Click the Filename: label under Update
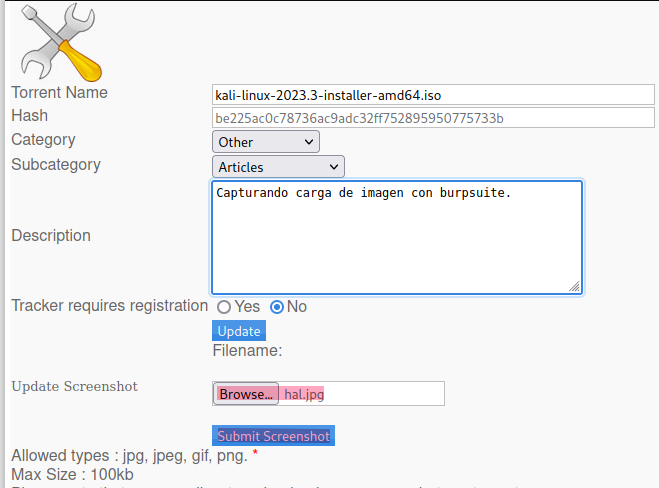Image resolution: width=659 pixels, height=488 pixels. 247,350
